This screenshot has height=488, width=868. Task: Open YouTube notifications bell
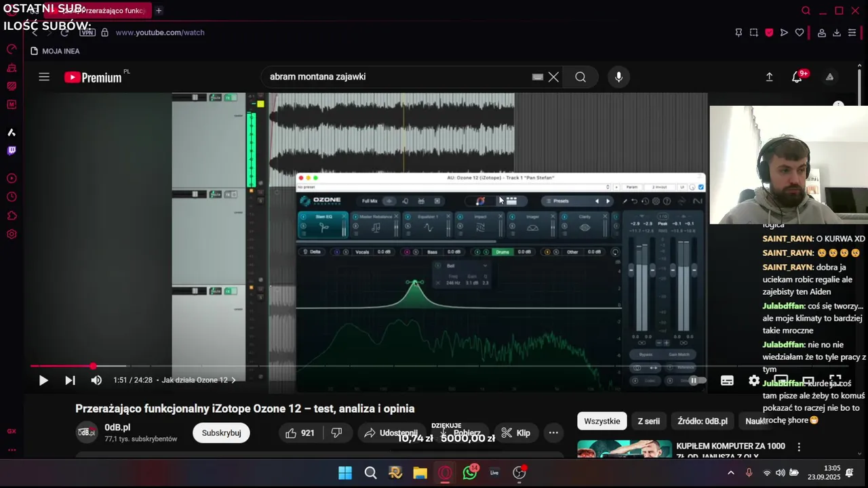pos(797,77)
